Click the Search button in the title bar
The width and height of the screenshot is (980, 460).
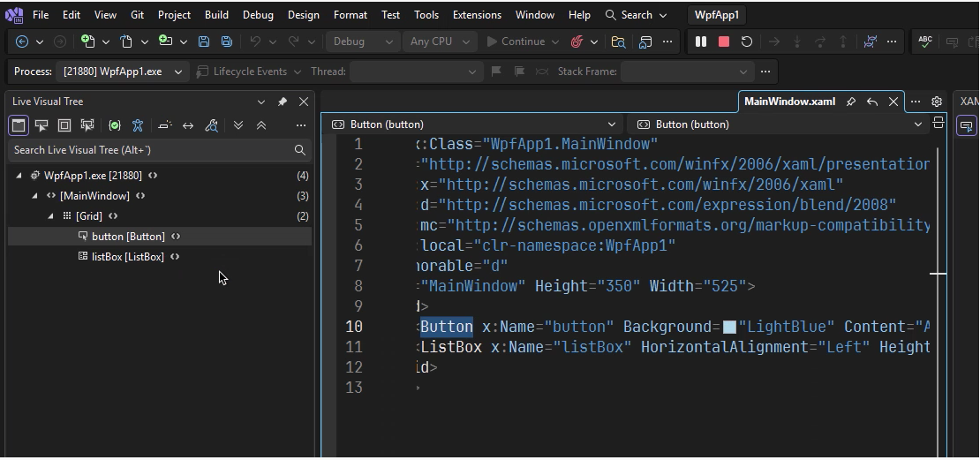click(x=636, y=15)
